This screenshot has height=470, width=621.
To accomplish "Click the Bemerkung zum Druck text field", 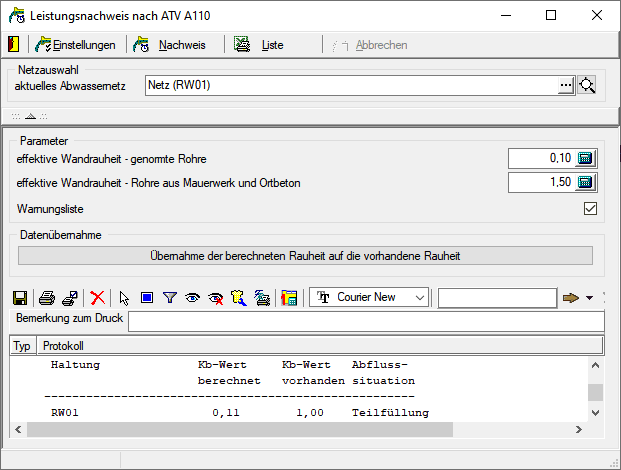I will 365,321.
